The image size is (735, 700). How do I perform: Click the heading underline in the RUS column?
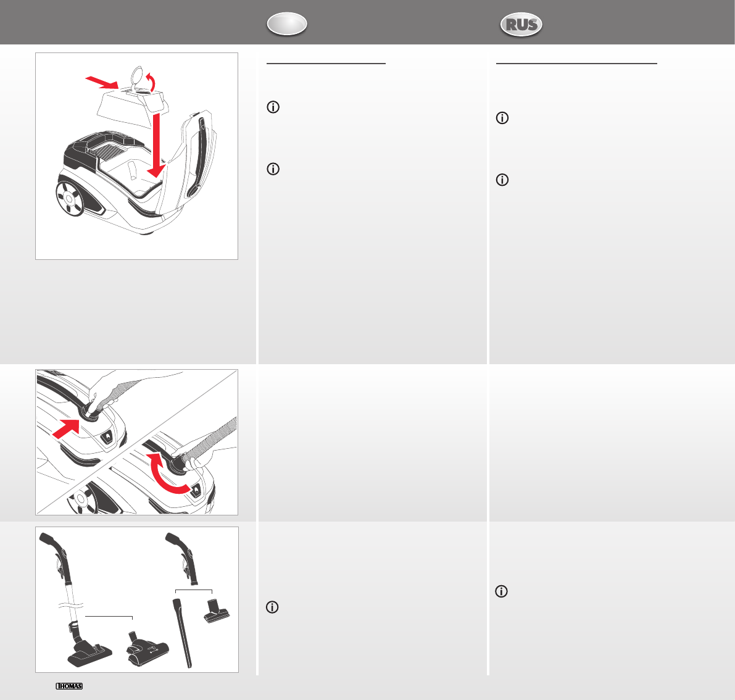pos(576,64)
